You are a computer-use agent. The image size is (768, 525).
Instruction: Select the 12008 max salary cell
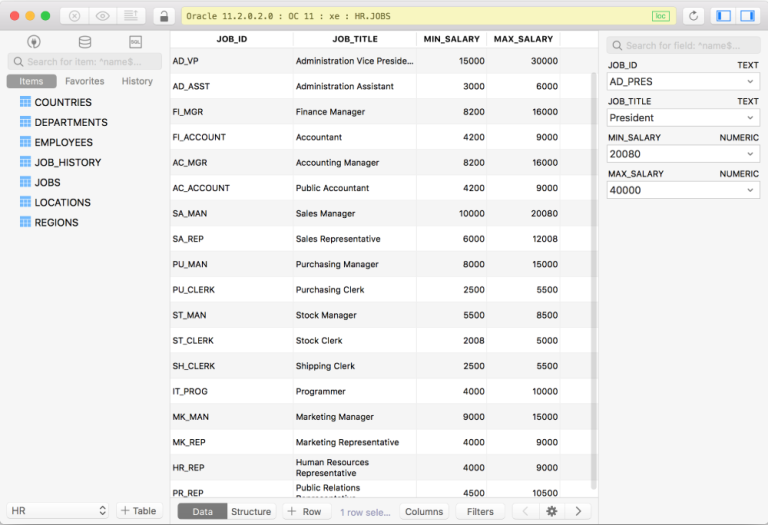point(523,239)
